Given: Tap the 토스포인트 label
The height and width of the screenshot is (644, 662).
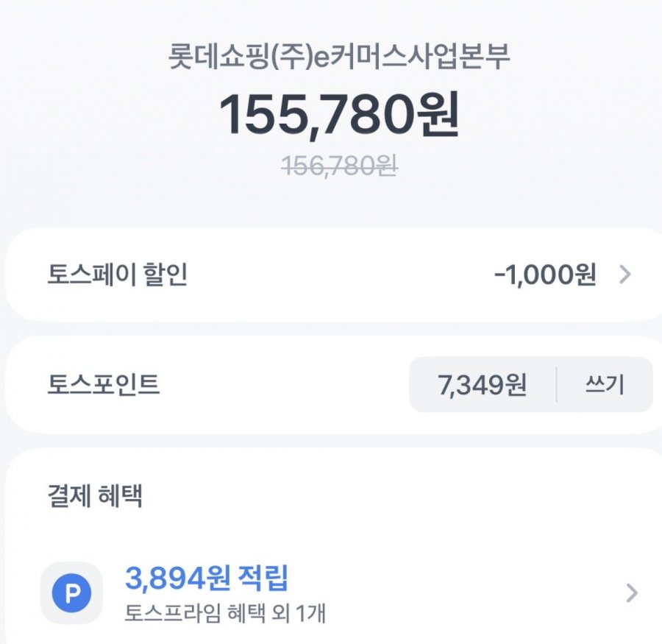Looking at the screenshot, I should tap(103, 385).
